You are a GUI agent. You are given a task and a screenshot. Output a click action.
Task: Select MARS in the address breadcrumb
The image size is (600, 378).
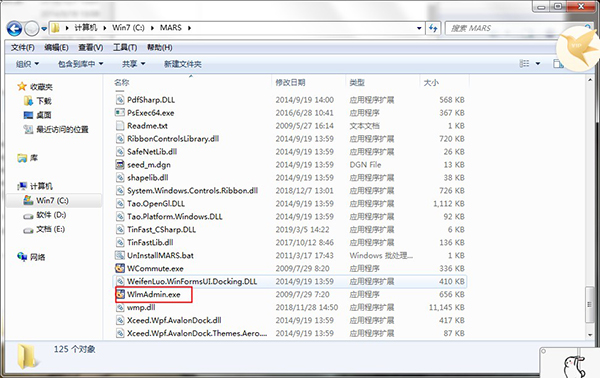coord(171,28)
